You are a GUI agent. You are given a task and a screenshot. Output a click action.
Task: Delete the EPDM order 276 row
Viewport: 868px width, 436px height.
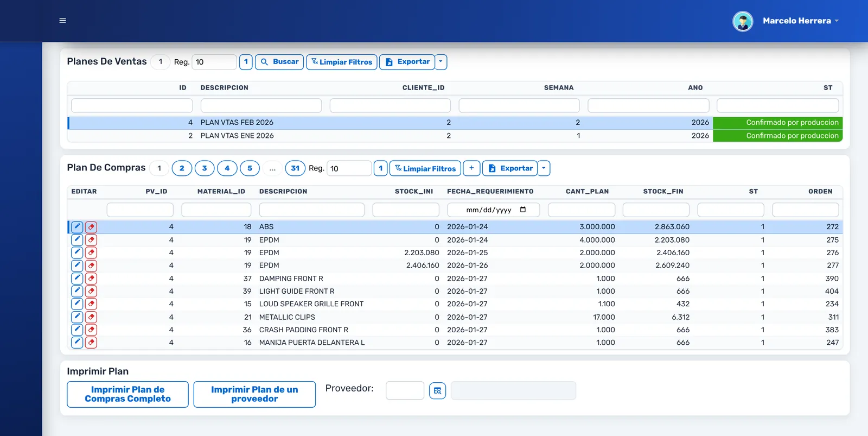(x=91, y=252)
